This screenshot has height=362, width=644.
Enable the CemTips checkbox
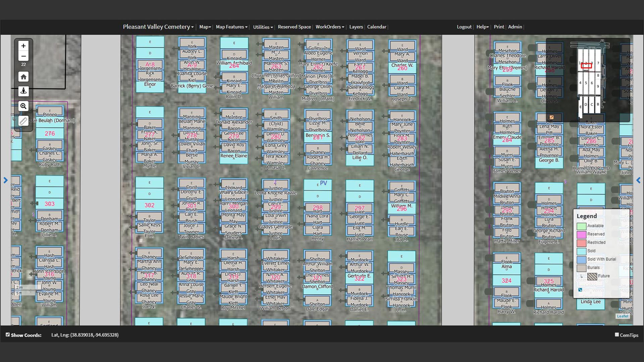click(x=616, y=335)
